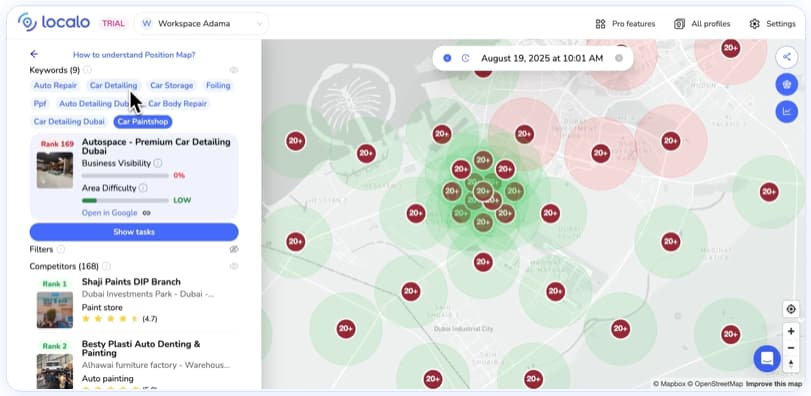Click the date bar's blue circle icon
Screen dimensions: 811x396
coord(447,58)
